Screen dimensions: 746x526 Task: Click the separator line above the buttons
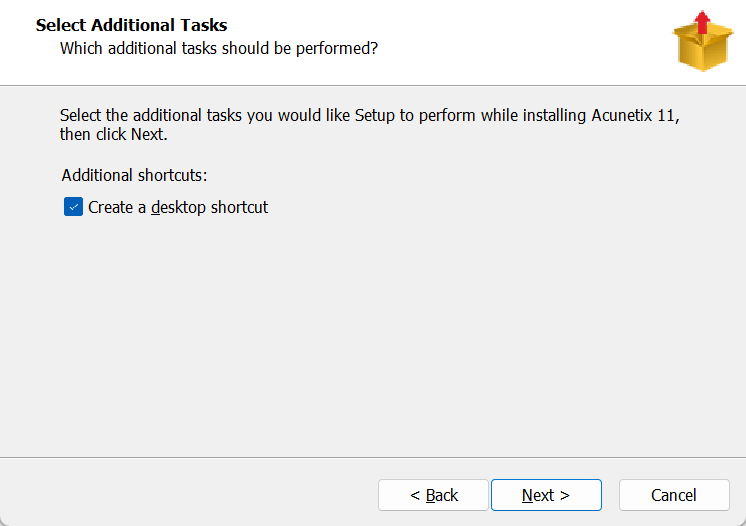[x=373, y=457]
